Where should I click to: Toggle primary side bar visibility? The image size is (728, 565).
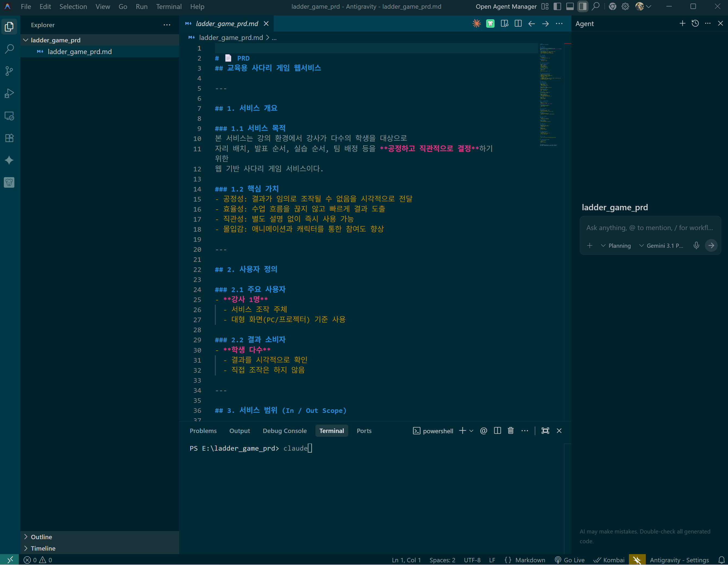coord(557,6)
